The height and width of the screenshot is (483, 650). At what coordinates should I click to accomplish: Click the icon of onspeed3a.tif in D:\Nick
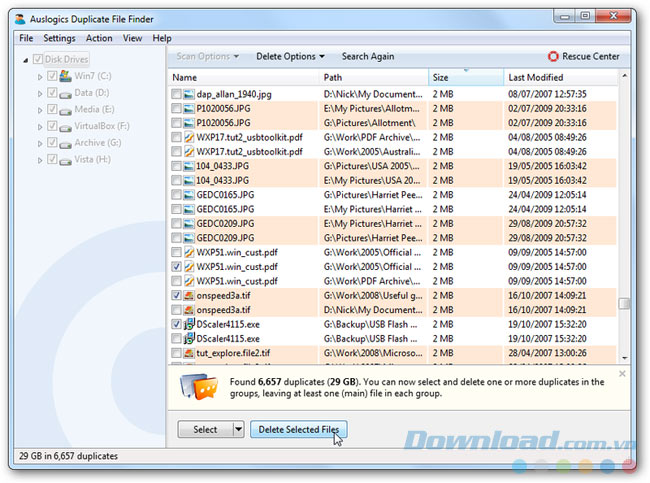tap(189, 310)
